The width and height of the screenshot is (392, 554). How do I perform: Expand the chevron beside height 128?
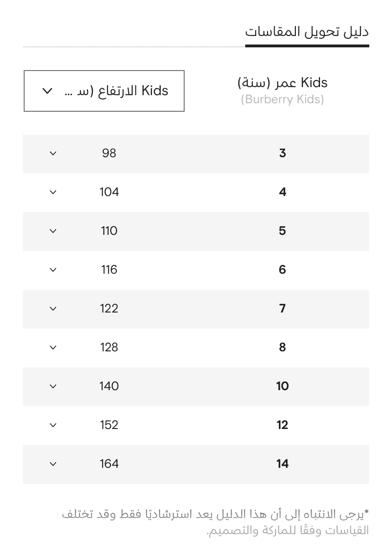pos(53,348)
